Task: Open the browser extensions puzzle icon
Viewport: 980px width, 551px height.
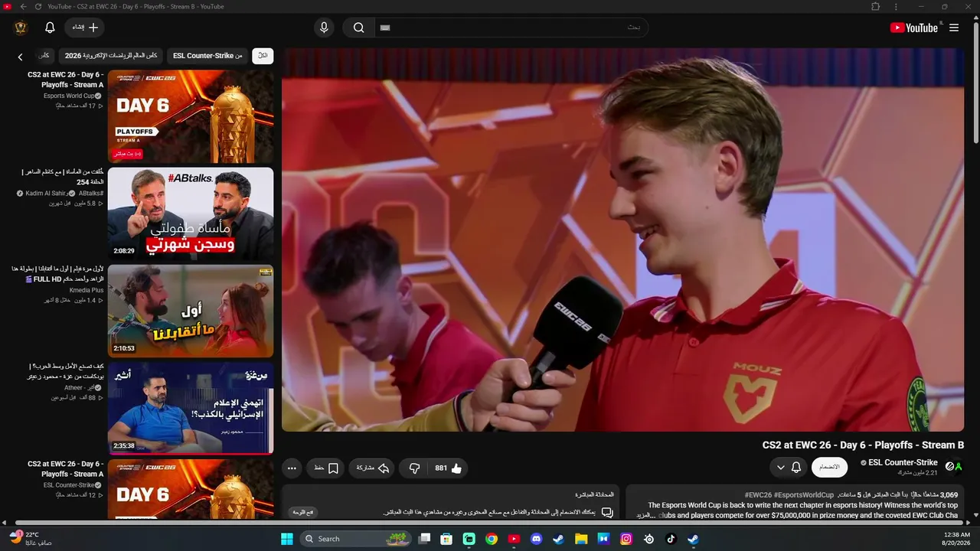Action: pos(875,7)
